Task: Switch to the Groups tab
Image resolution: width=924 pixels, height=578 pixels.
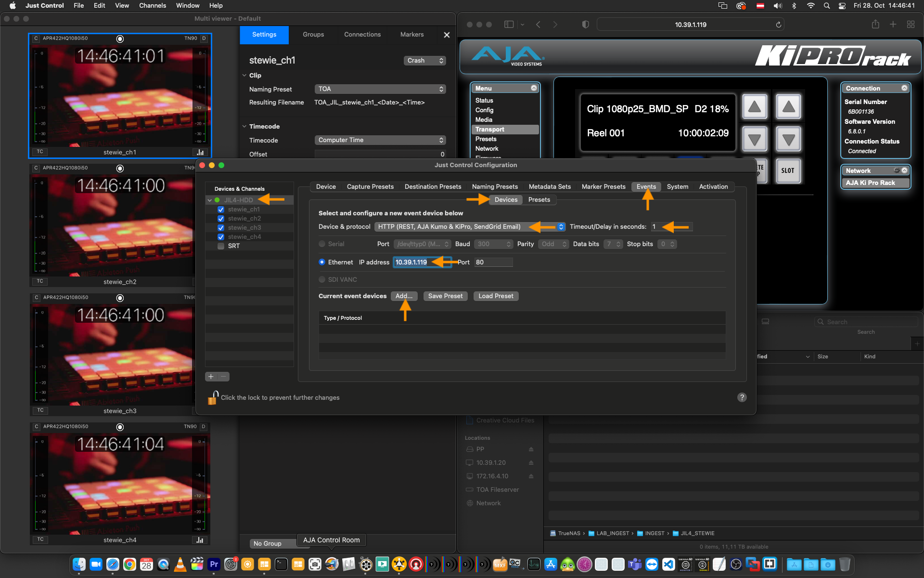Action: pos(313,35)
